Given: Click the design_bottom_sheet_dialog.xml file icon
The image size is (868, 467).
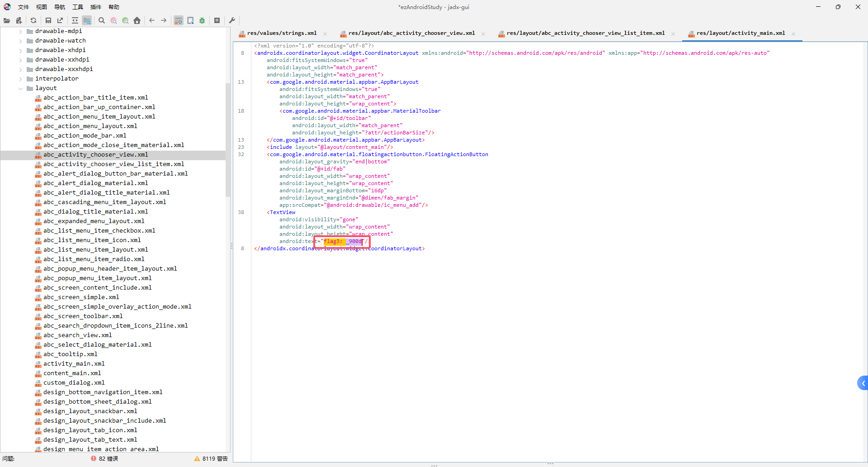Looking at the screenshot, I should click(x=38, y=402).
